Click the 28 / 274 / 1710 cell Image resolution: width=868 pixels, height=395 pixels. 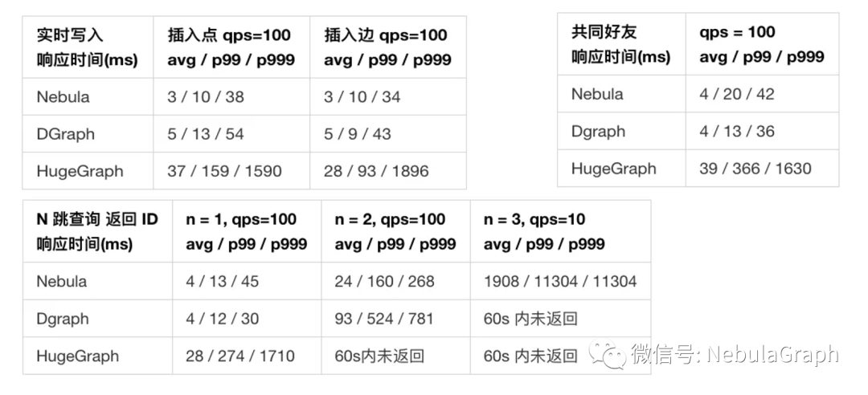[247, 356]
